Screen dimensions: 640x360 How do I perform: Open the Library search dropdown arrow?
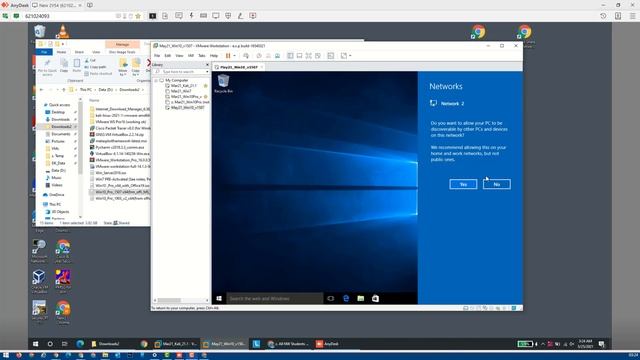[207, 72]
